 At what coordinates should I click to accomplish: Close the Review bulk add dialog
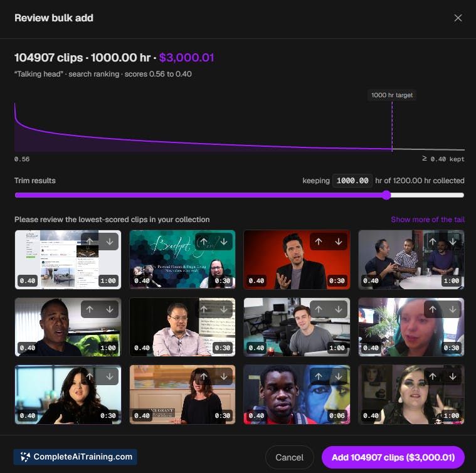click(x=458, y=18)
